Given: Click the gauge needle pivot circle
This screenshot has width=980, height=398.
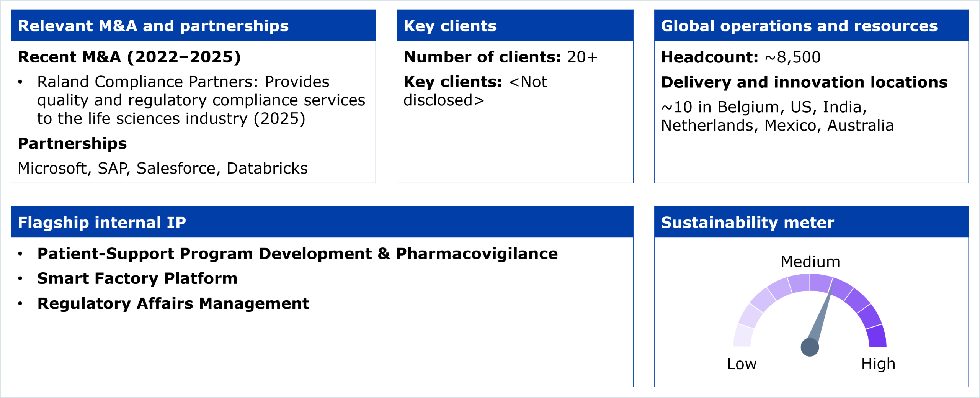Looking at the screenshot, I should (x=810, y=347).
